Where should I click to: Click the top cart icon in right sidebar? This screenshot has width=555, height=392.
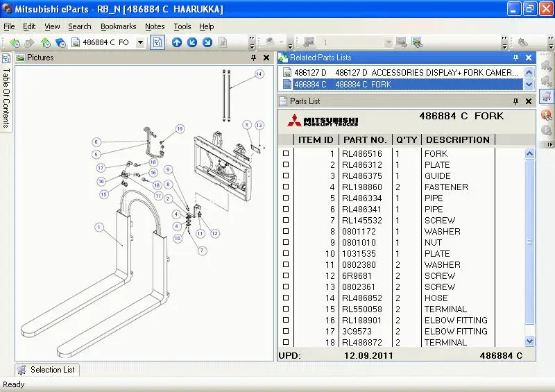click(x=547, y=65)
